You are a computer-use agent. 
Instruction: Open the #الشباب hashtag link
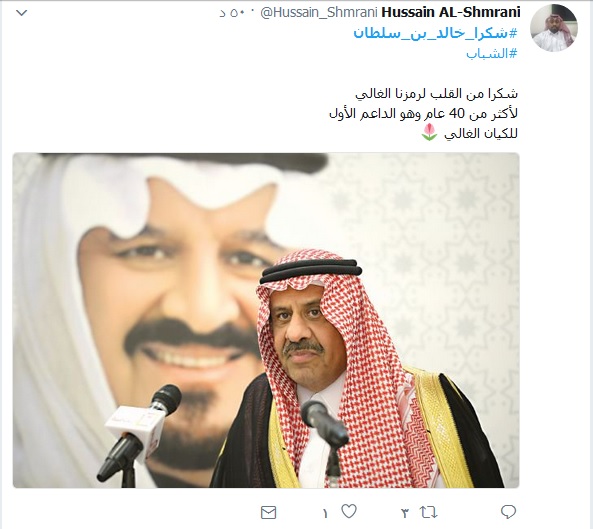[x=492, y=54]
